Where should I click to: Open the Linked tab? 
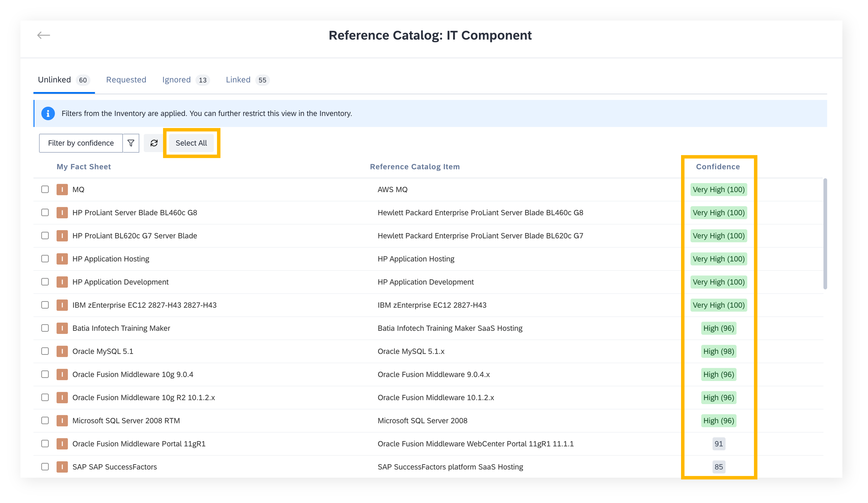pyautogui.click(x=247, y=80)
